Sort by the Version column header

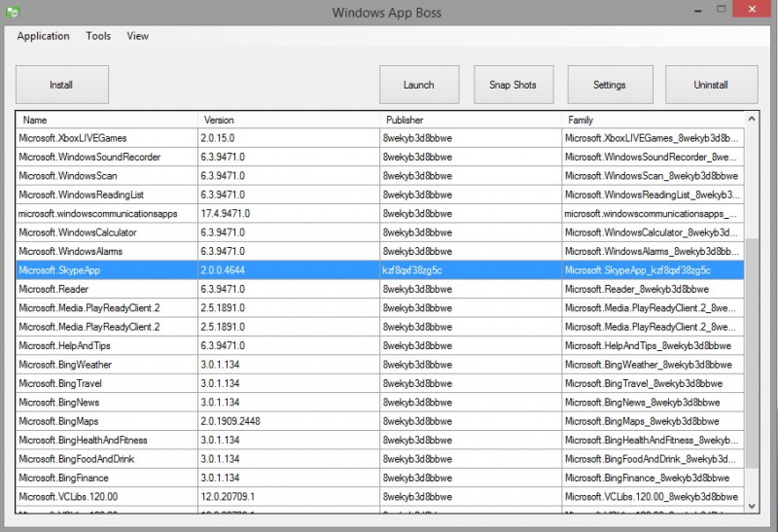289,120
